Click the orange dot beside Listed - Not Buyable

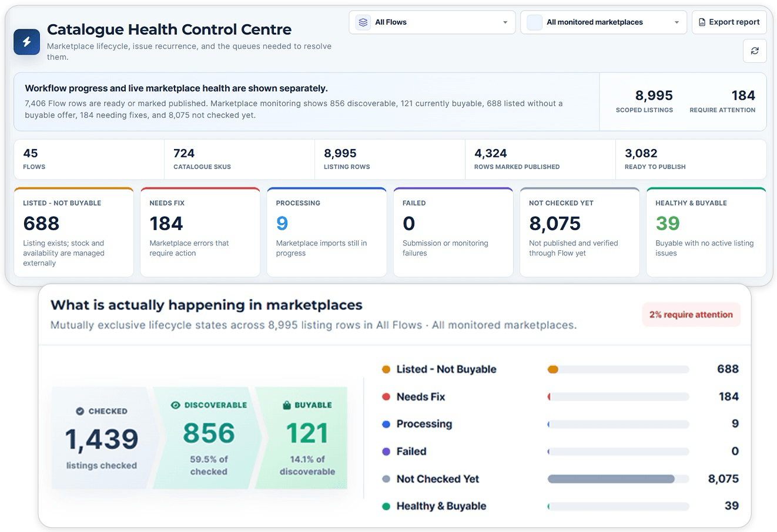[386, 369]
